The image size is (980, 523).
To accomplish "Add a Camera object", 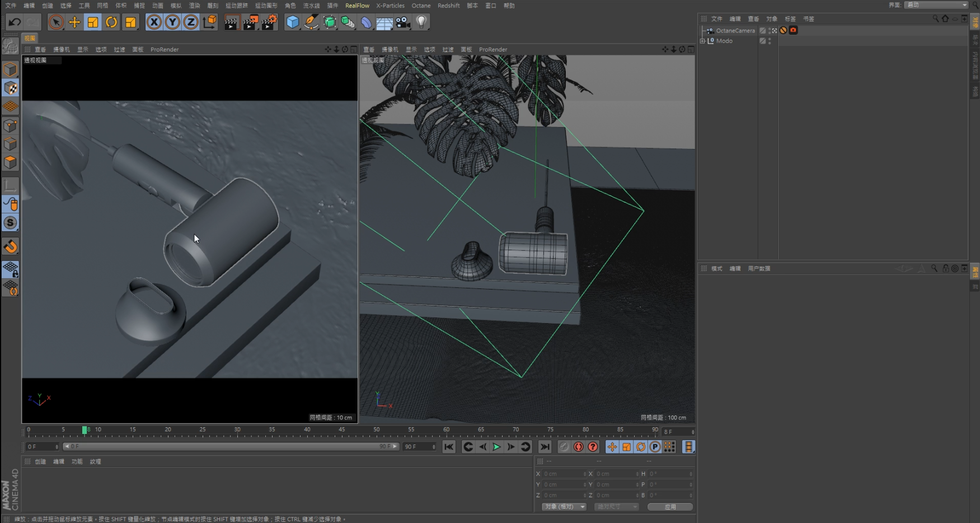I will 403,22.
